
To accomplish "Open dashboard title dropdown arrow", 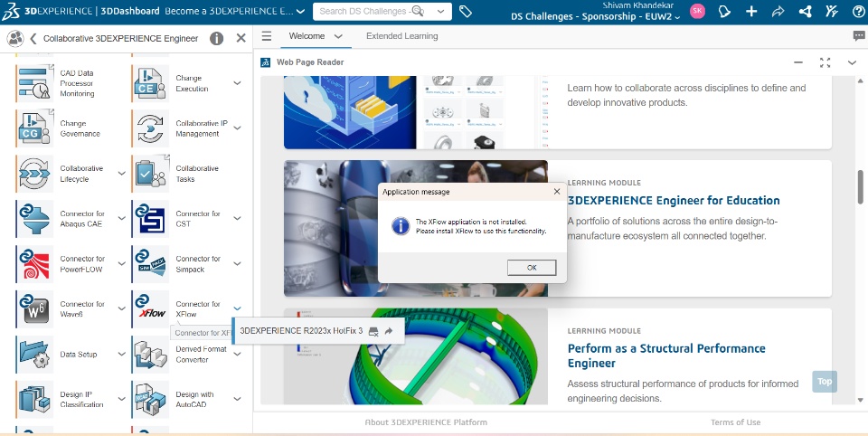I will (300, 12).
